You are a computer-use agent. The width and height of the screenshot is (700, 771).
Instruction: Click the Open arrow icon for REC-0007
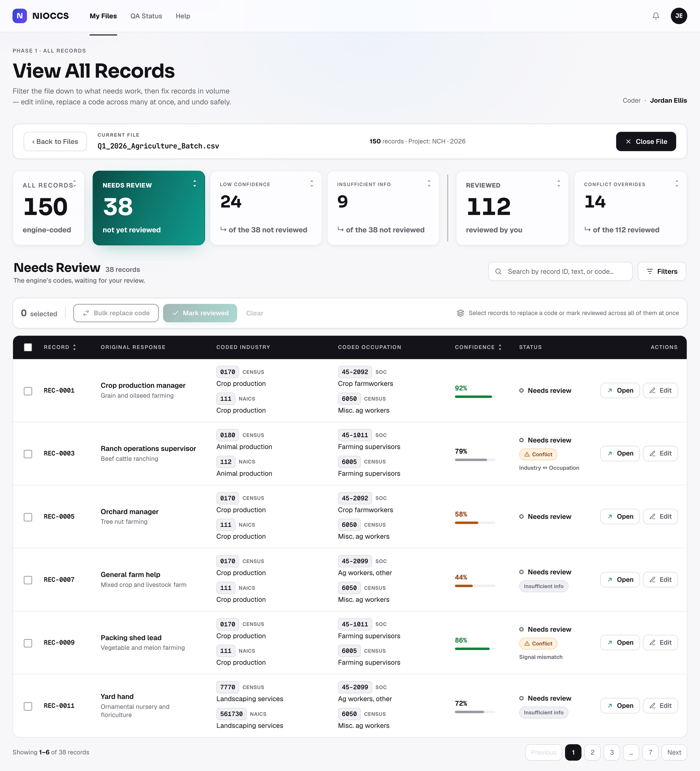[610, 580]
